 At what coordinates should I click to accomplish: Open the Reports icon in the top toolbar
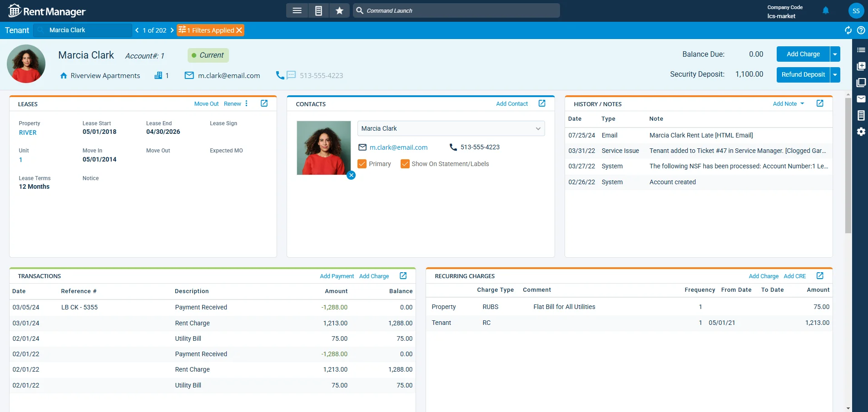[318, 10]
